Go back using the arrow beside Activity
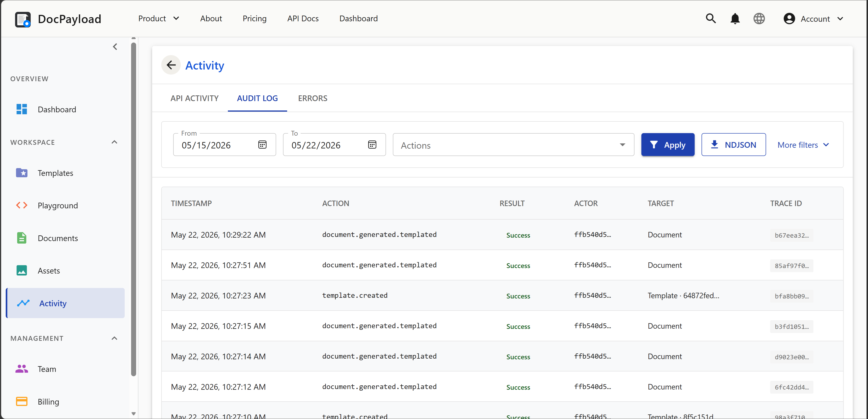This screenshot has height=419, width=868. (x=171, y=65)
